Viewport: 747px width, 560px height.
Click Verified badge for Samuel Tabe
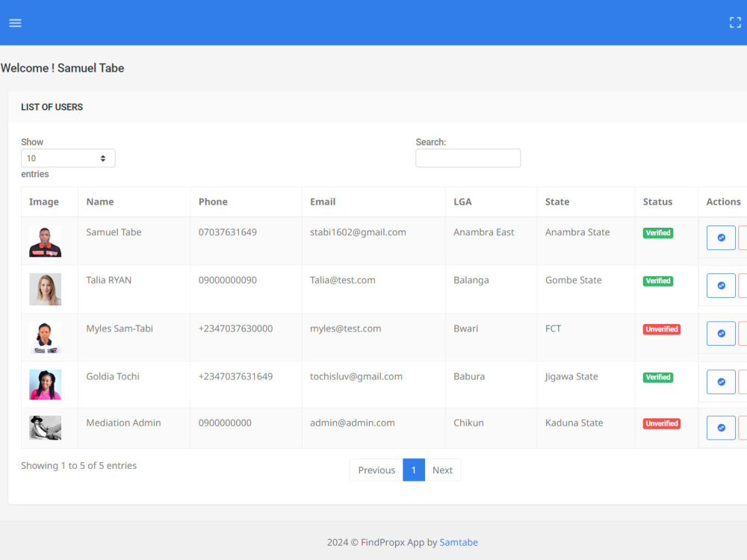658,233
